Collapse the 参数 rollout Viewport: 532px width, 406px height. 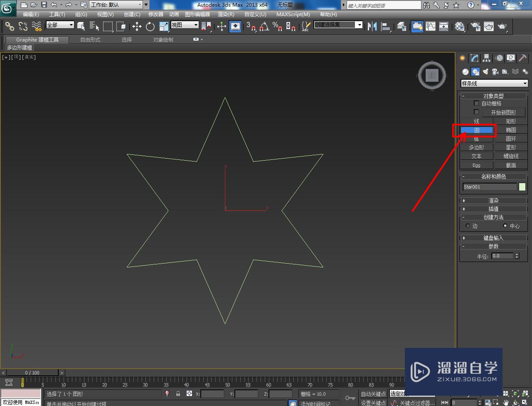pyautogui.click(x=493, y=246)
